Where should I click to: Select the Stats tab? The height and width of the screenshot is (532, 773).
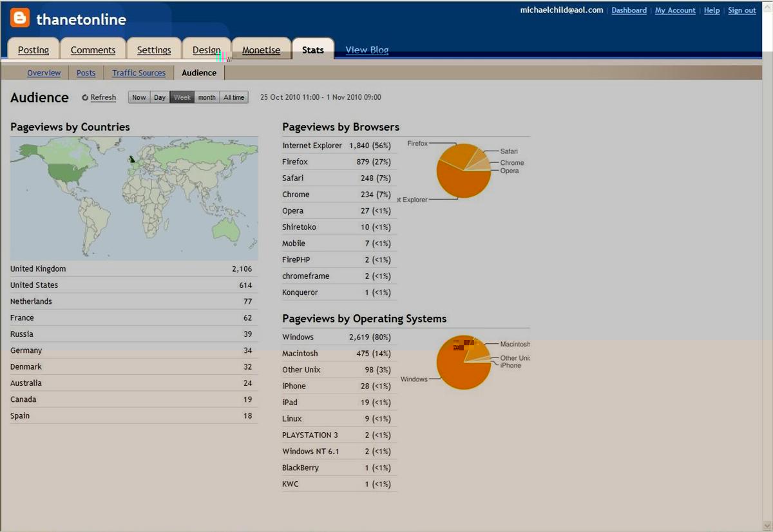(313, 50)
